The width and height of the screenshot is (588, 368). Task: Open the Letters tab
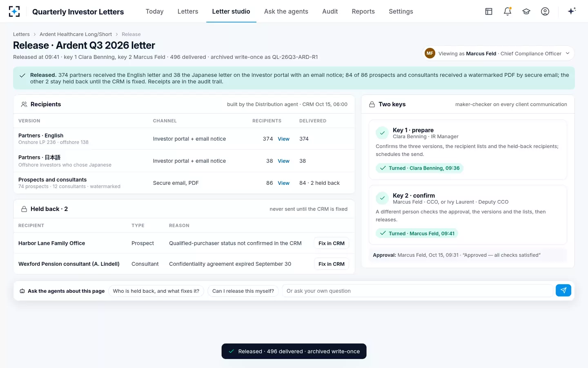(x=188, y=11)
